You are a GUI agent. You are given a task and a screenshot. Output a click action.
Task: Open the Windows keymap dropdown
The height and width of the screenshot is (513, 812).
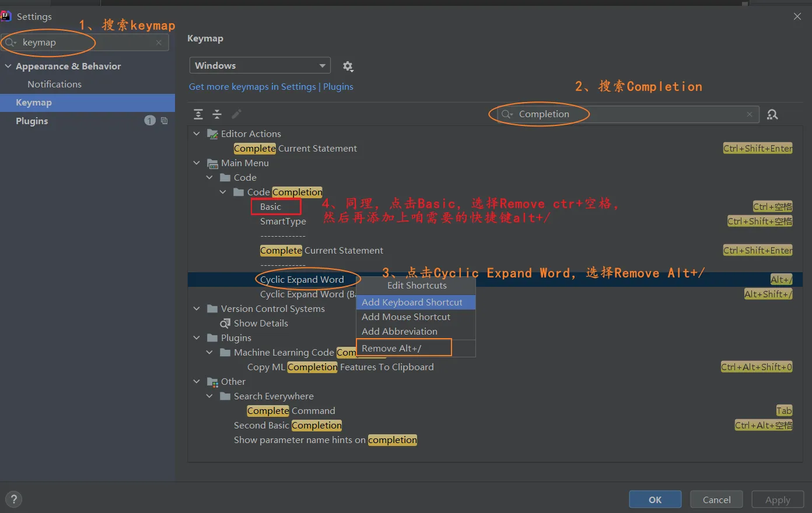(x=260, y=65)
